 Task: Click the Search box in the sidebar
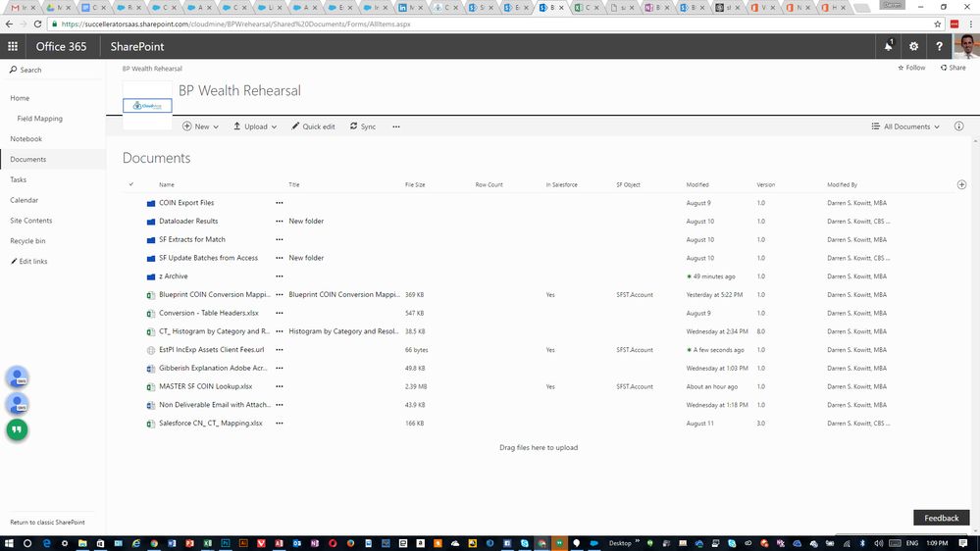click(53, 70)
